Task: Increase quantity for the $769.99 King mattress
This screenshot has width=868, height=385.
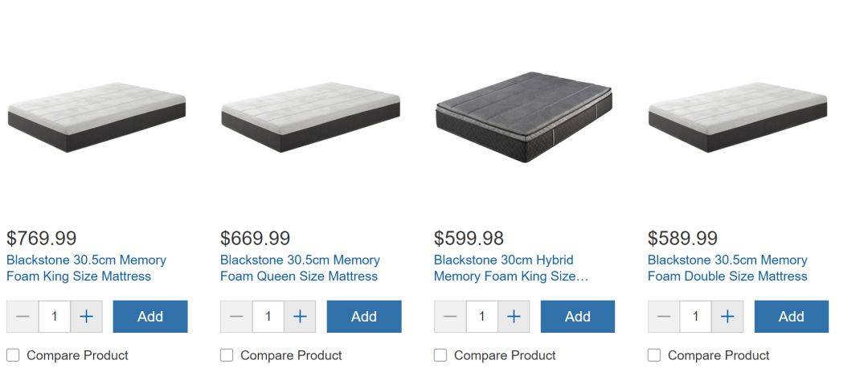Action: (x=86, y=317)
